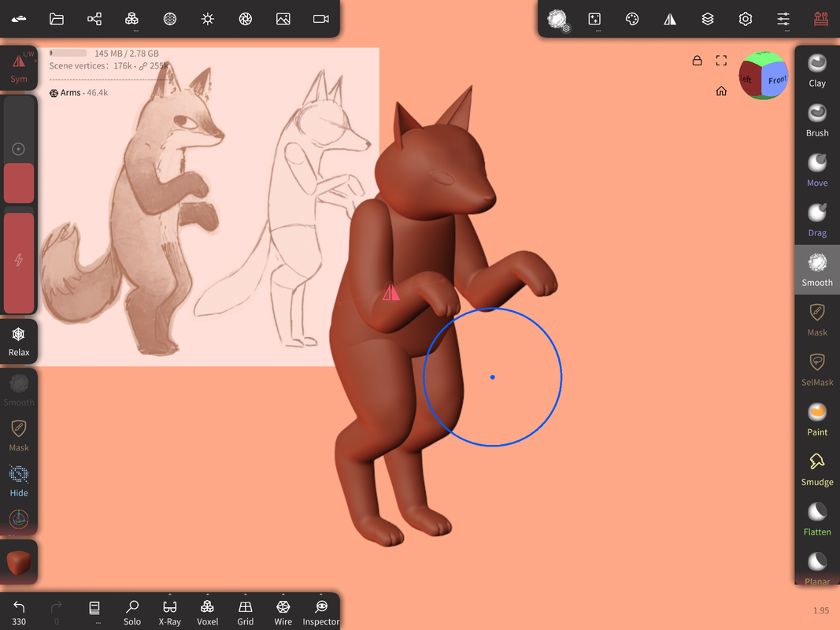Toggle X-Ray display mode
840x630 pixels.
click(x=169, y=611)
